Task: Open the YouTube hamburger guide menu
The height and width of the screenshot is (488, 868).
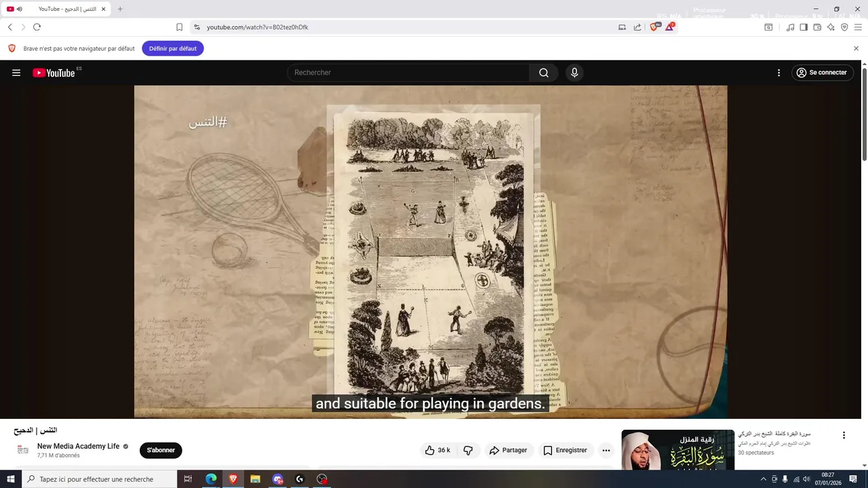Action: tap(16, 73)
